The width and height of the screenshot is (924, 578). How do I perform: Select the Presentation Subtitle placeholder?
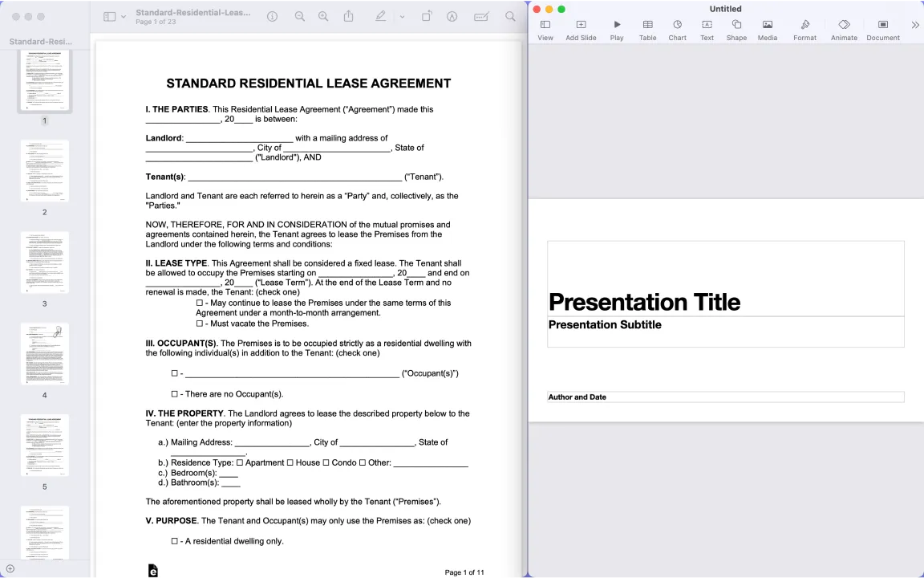(725, 332)
